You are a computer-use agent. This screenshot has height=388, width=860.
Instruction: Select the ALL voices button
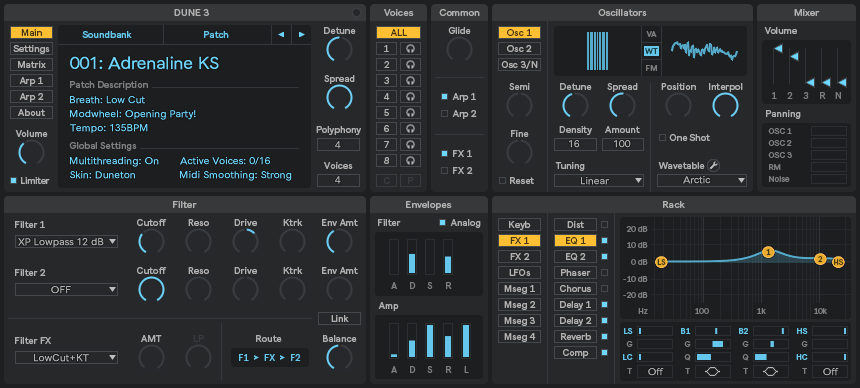[x=399, y=33]
